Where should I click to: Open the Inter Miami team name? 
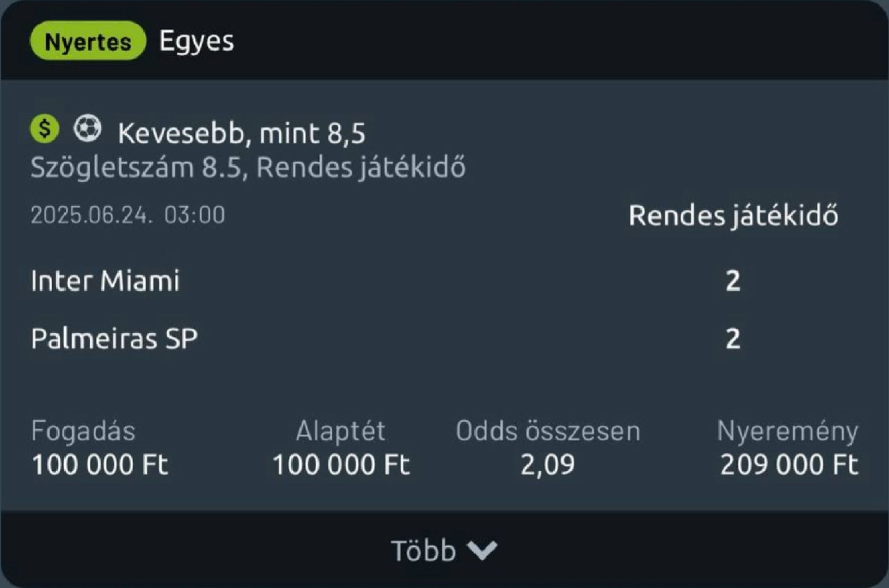click(105, 281)
